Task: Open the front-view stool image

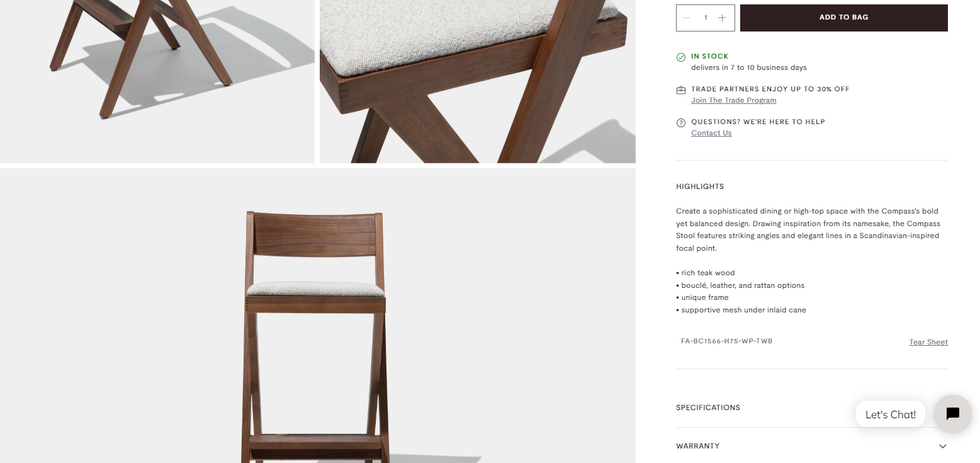Action: [317, 316]
